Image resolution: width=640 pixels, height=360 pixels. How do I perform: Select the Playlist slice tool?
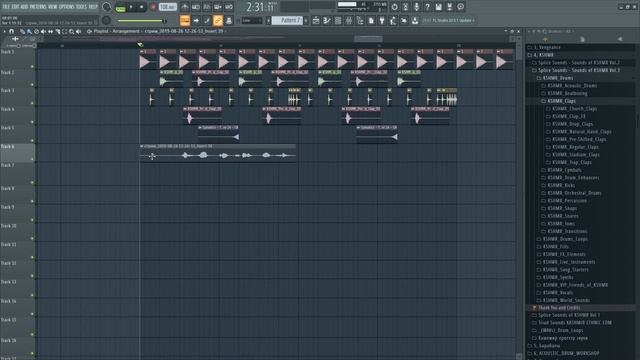58,31
